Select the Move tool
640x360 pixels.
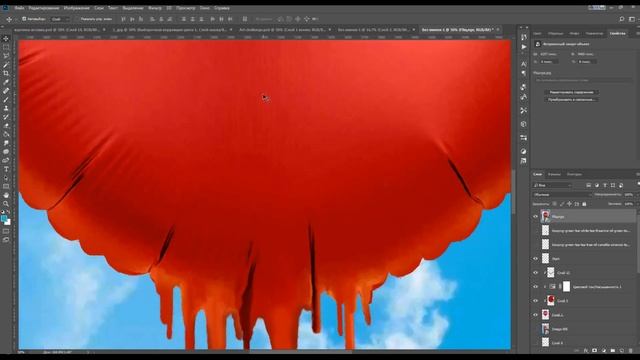(x=6, y=38)
